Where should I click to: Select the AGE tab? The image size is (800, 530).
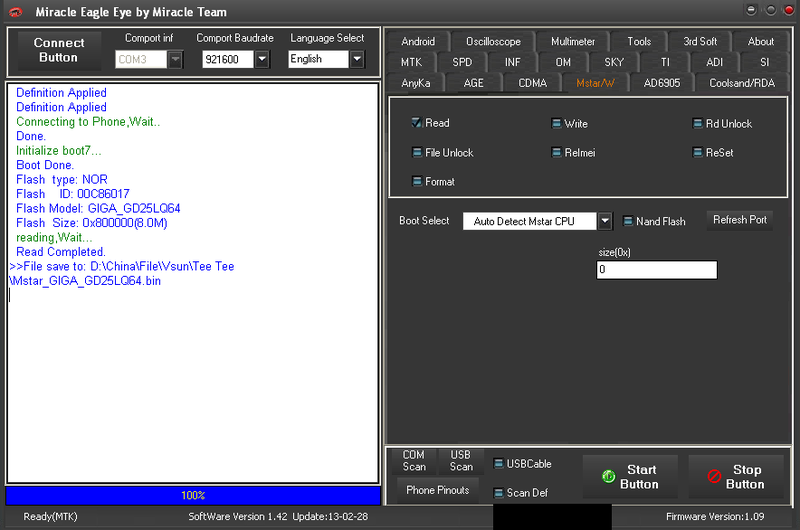pyautogui.click(x=473, y=83)
